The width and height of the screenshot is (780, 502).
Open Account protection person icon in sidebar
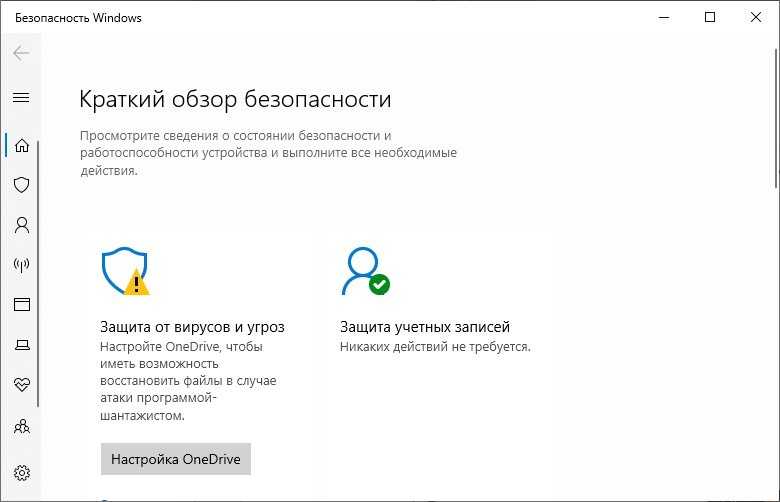(22, 225)
